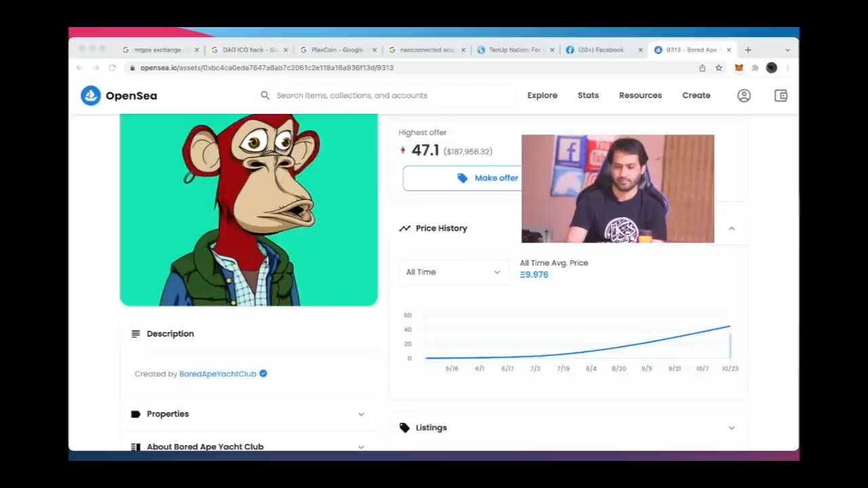868x488 pixels.
Task: Close the DAO ICO hack tab
Action: [x=285, y=50]
